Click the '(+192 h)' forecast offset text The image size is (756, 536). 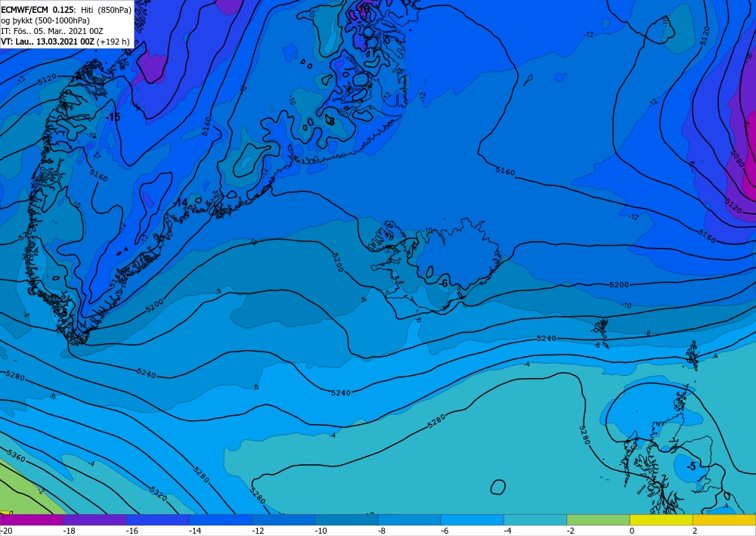click(113, 42)
